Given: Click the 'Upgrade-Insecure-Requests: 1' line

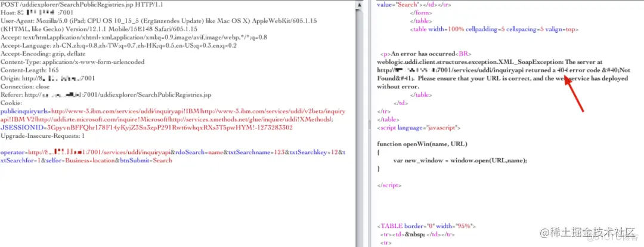Looking at the screenshot, I should coord(43,136).
